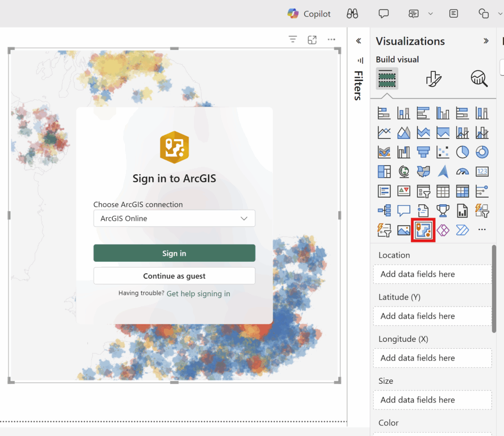
Task: Collapse the Visualizations pane
Action: pos(486,41)
